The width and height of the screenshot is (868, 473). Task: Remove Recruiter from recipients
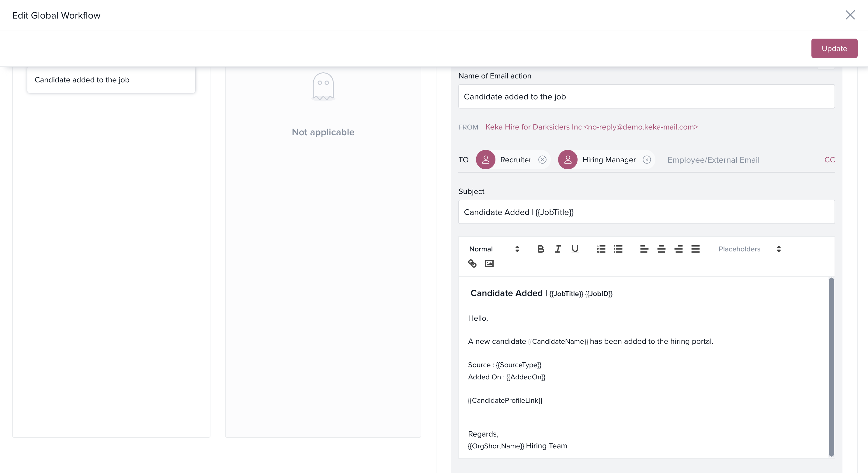(542, 160)
